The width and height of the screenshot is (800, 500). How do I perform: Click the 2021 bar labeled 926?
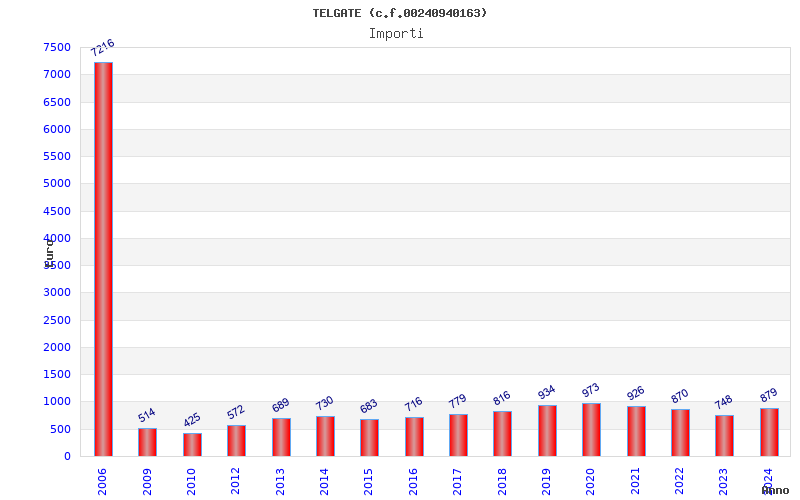click(636, 431)
